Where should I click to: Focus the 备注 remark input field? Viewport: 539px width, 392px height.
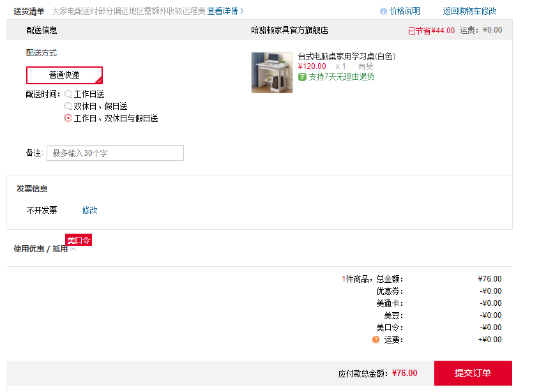click(115, 153)
